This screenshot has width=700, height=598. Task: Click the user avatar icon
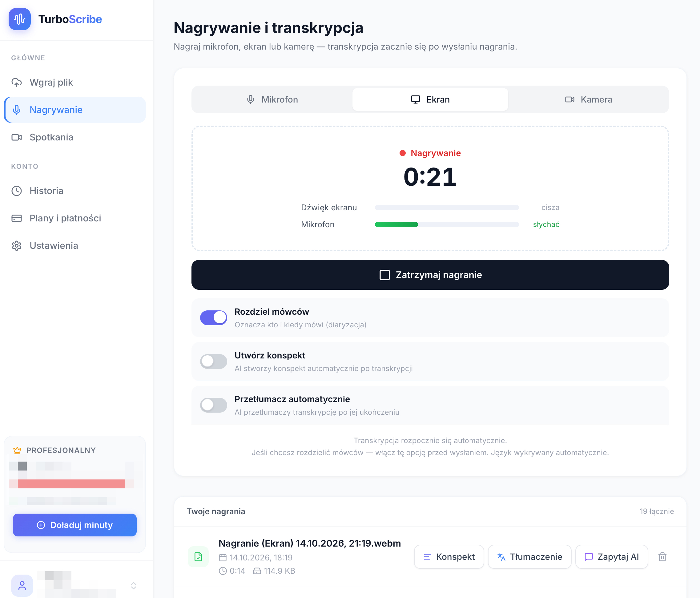22,585
